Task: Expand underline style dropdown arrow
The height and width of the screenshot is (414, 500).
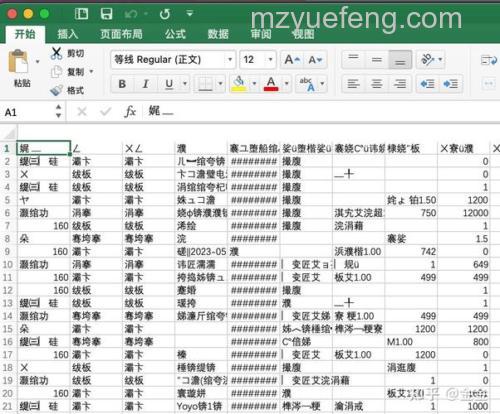Action: pos(185,84)
